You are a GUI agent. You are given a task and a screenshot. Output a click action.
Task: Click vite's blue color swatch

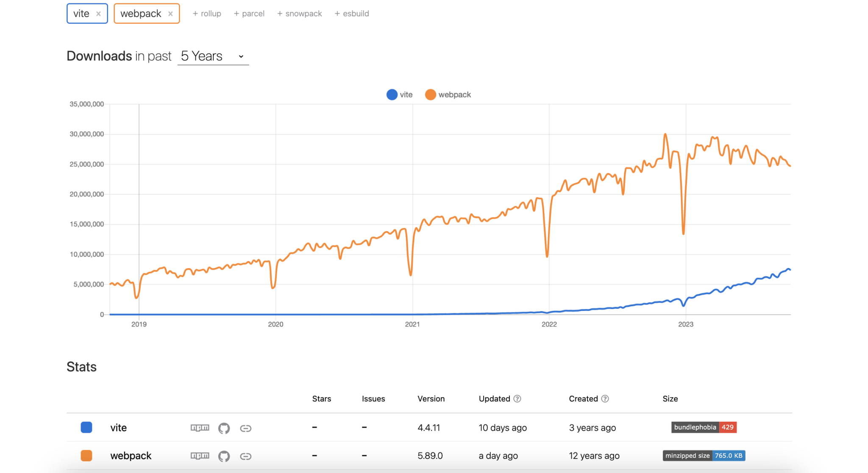(x=86, y=427)
